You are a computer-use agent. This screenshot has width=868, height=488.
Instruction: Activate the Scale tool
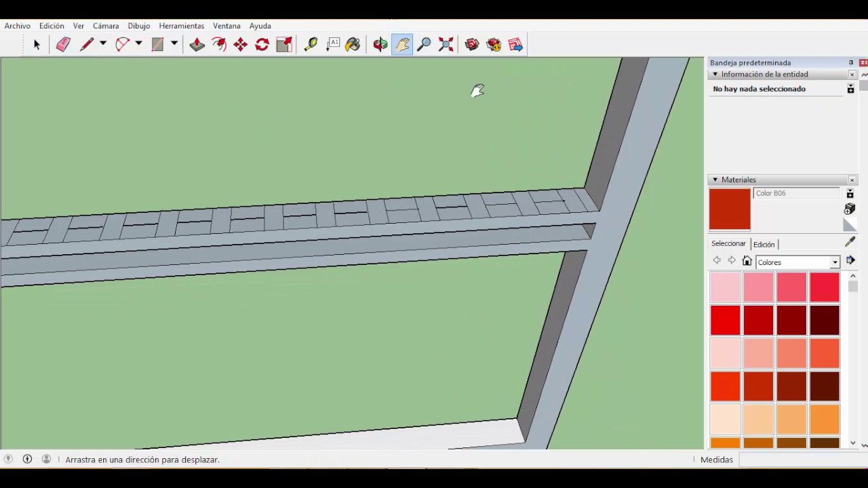(x=283, y=45)
